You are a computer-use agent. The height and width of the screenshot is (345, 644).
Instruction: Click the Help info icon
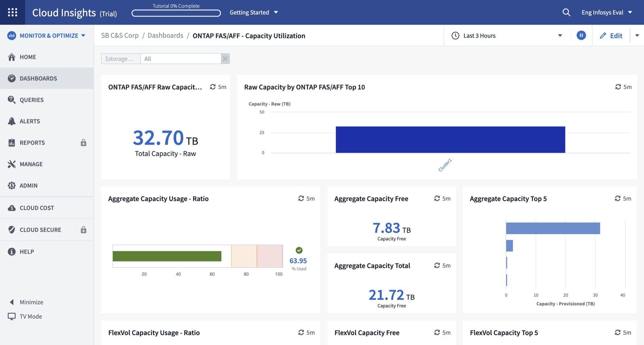click(x=12, y=251)
